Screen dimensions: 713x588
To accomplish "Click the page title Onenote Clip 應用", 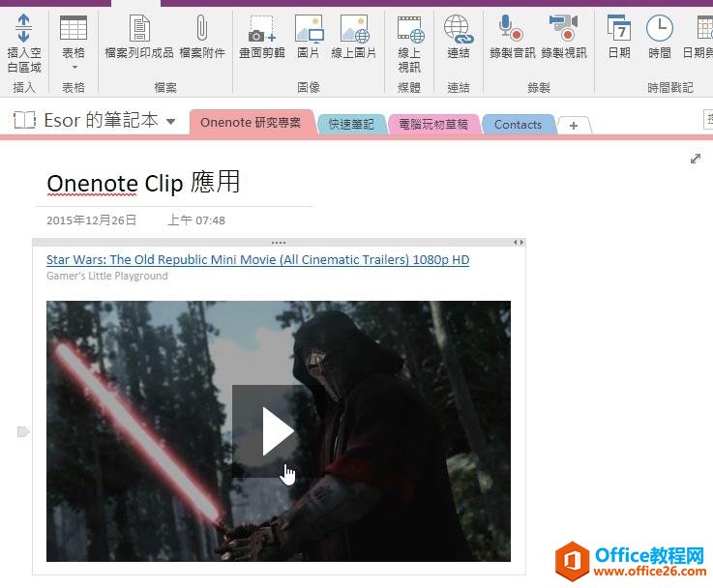I will 143,183.
